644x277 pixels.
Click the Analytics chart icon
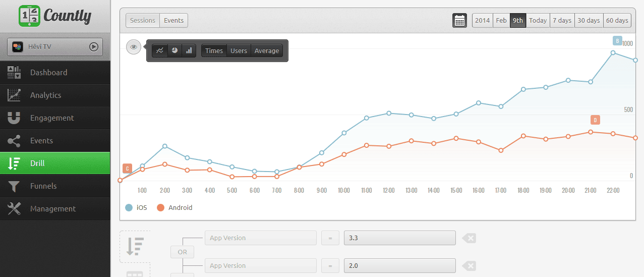pos(14,95)
